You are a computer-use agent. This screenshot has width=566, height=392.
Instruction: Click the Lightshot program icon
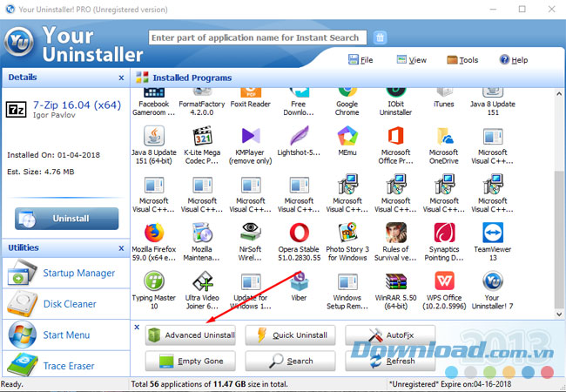(x=299, y=136)
